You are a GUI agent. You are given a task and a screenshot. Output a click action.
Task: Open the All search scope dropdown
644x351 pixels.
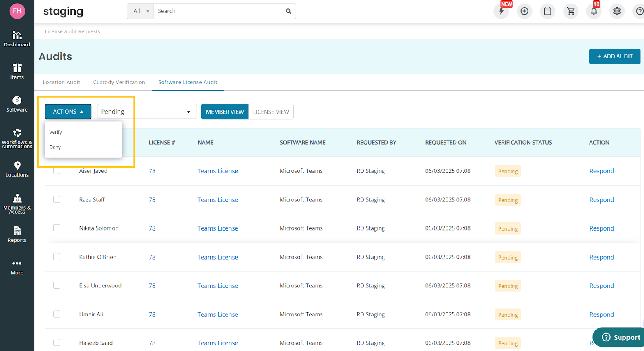[140, 11]
